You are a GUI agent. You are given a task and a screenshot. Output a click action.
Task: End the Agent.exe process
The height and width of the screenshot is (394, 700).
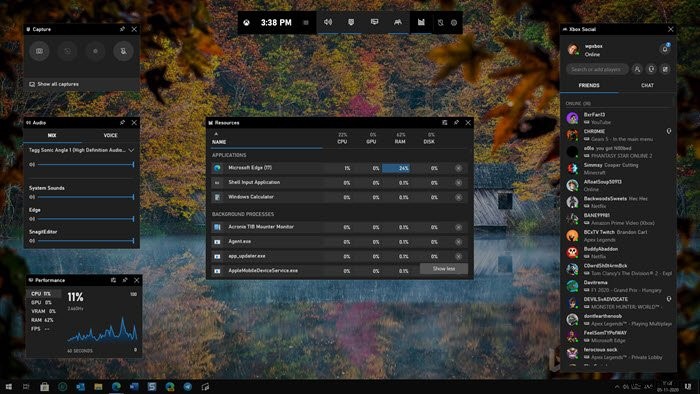tap(458, 242)
